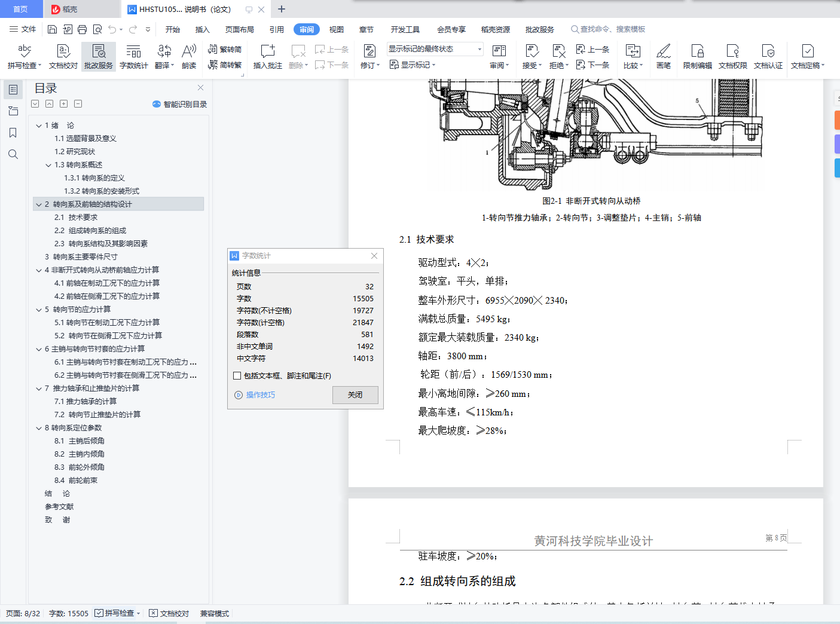Image resolution: width=840 pixels, height=624 pixels.
Task: Jump to outline entry 参考文献
Action: click(59, 507)
